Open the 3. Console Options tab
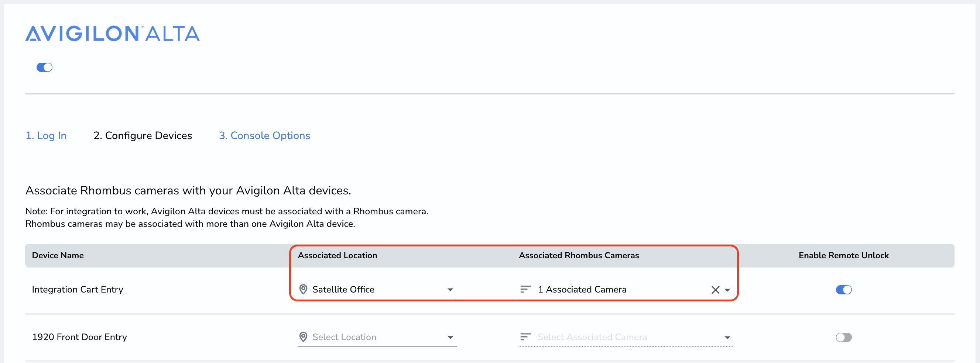Screen dimensions: 980x363 coord(264,135)
